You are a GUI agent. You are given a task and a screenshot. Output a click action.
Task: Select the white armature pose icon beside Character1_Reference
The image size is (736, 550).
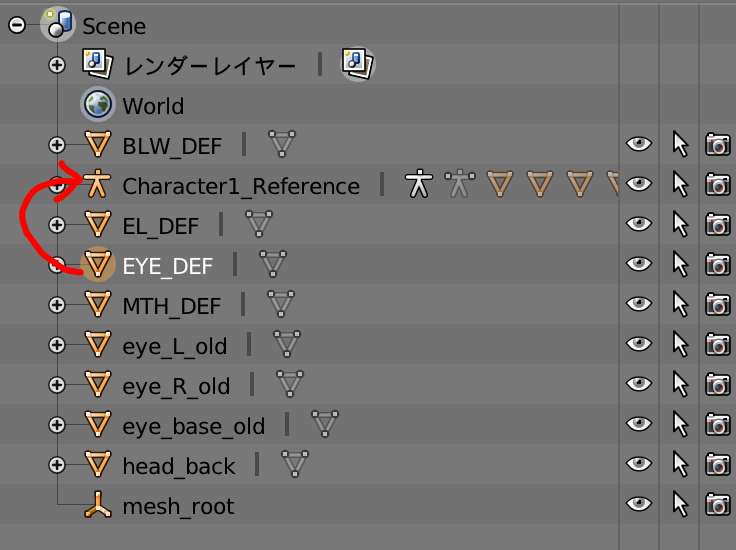419,184
